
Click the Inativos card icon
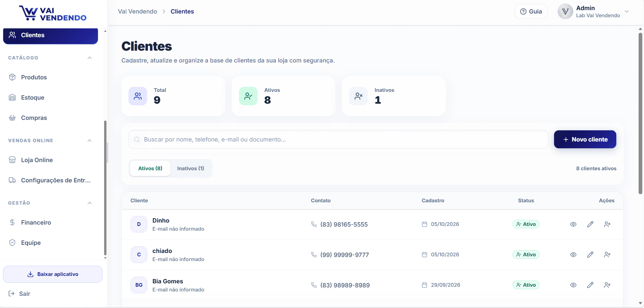click(358, 96)
